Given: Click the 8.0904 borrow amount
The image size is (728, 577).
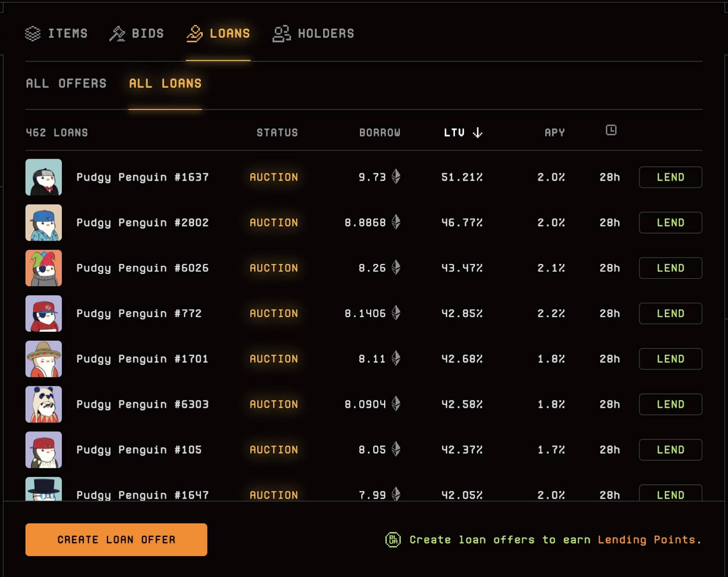Looking at the screenshot, I should point(365,404).
